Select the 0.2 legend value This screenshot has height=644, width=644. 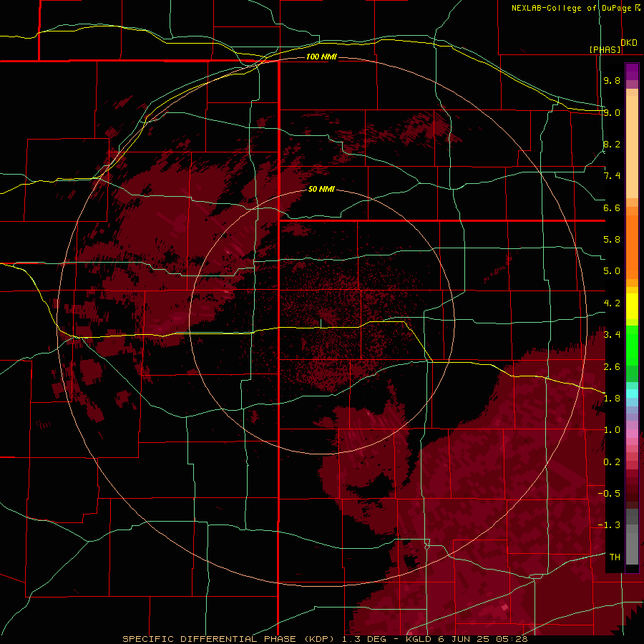tap(612, 462)
